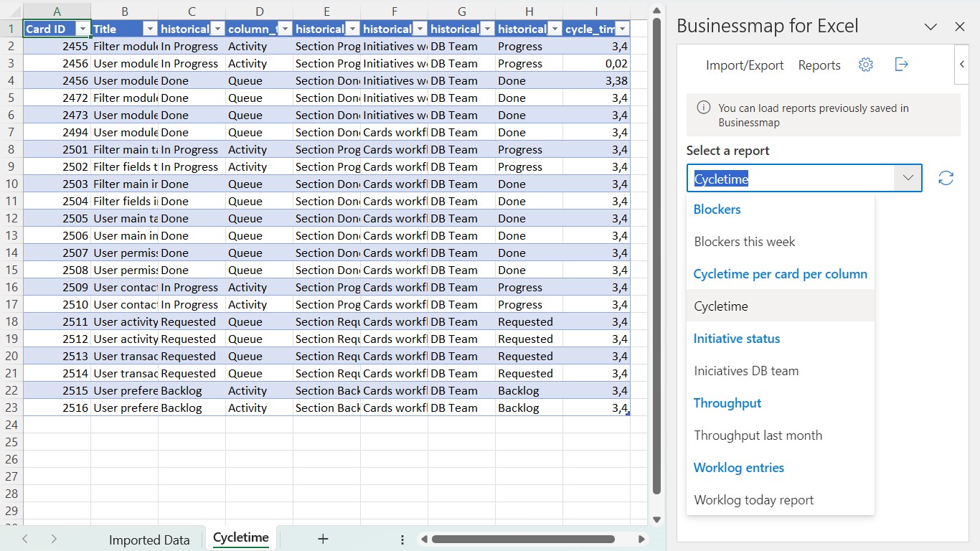Click Cycletime per card per column heading
This screenshot has width=980, height=551.
(781, 274)
